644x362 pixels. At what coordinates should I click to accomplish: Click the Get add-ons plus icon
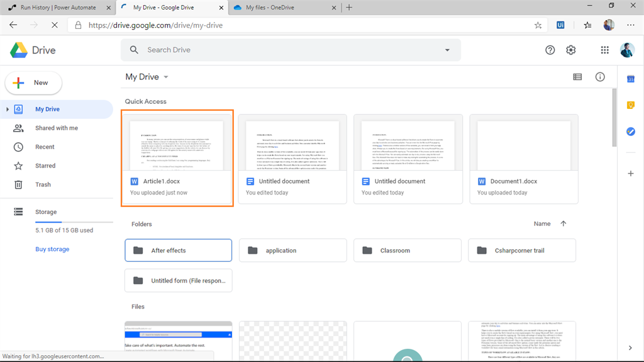pyautogui.click(x=631, y=174)
